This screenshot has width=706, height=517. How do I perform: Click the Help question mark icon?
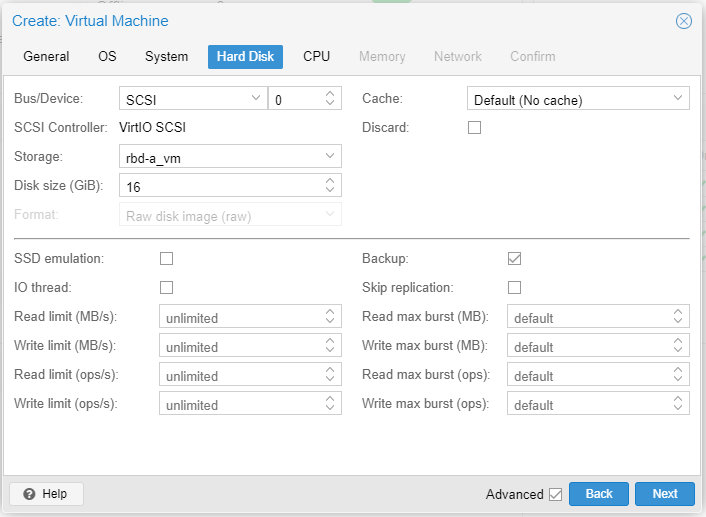29,494
